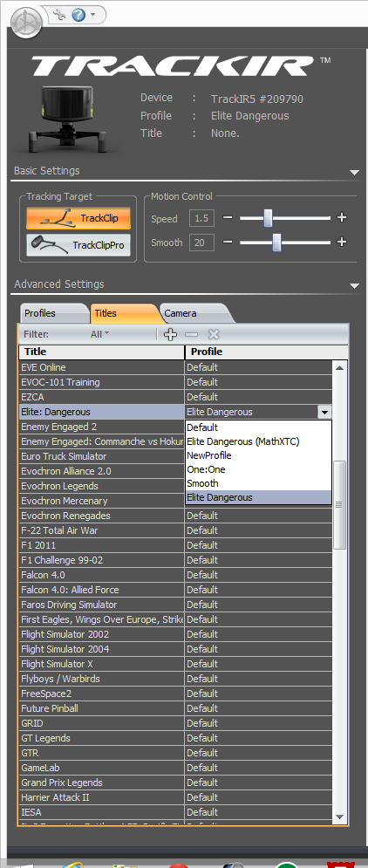Click the scrollbar down arrow of titles list
The height and width of the screenshot is (868, 368).
coord(340,817)
